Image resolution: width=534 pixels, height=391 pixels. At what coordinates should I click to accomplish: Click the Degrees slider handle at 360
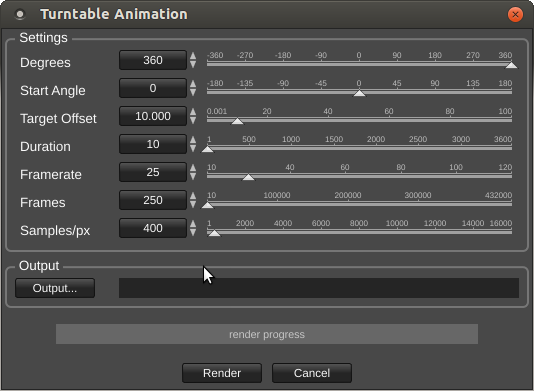point(511,65)
